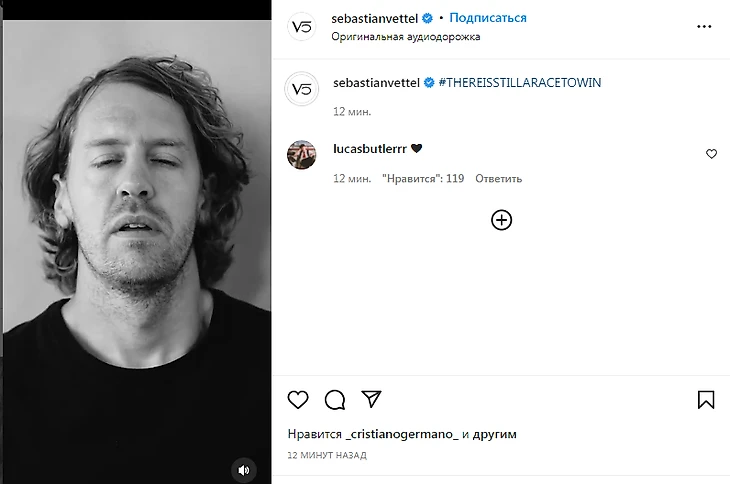The image size is (730, 484).
Task: Reply to lucasbutlerrr with Ответить
Action: tap(498, 179)
